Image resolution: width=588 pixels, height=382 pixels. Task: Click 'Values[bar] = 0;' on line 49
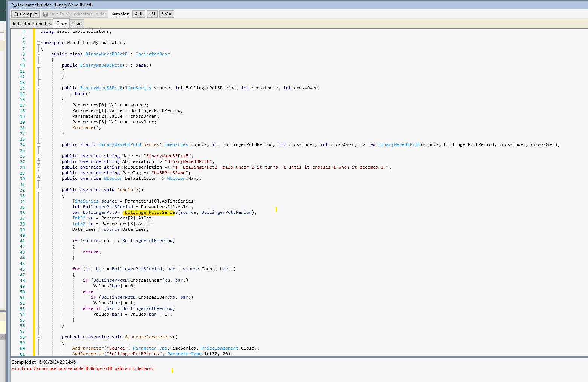(115, 286)
